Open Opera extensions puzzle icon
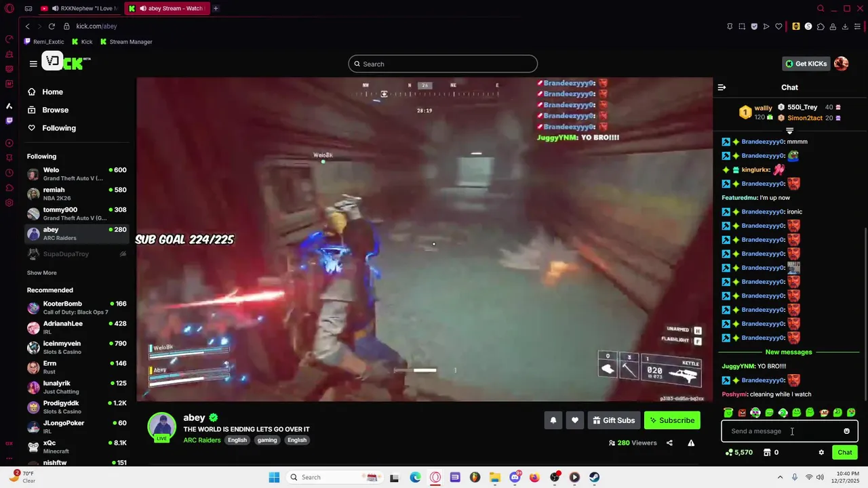 (x=821, y=26)
